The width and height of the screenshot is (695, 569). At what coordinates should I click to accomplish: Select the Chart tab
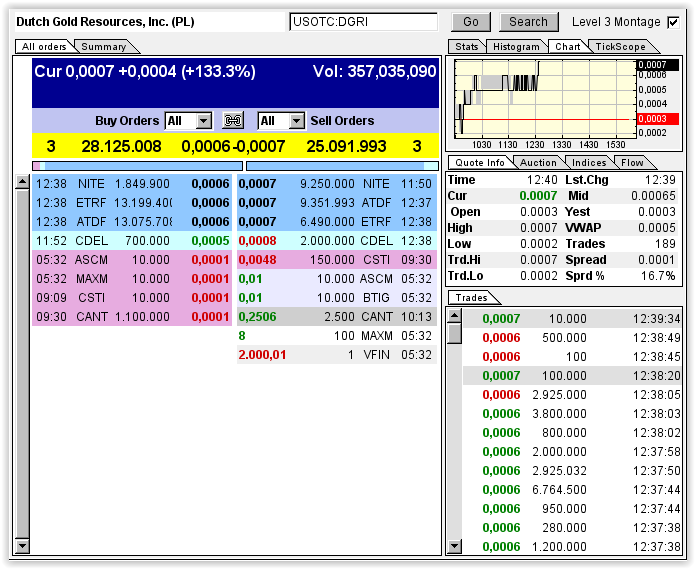coord(568,47)
